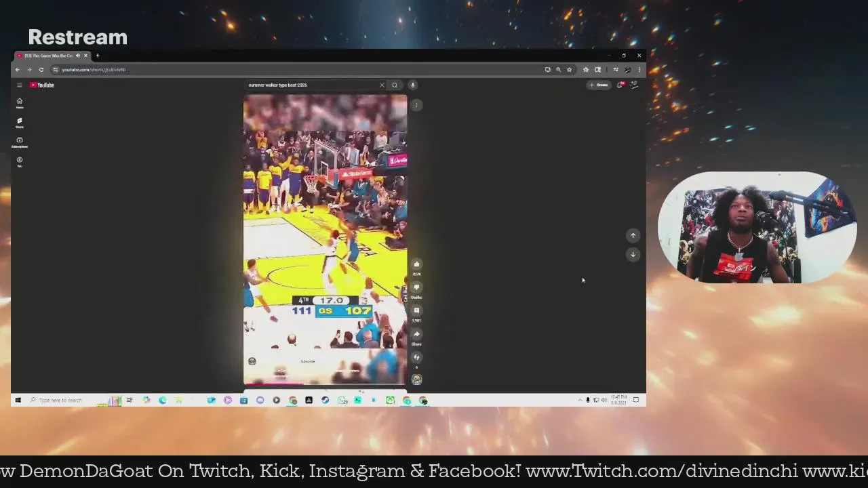Open the comments on this Short
This screenshot has height=488, width=868.
pos(416,310)
